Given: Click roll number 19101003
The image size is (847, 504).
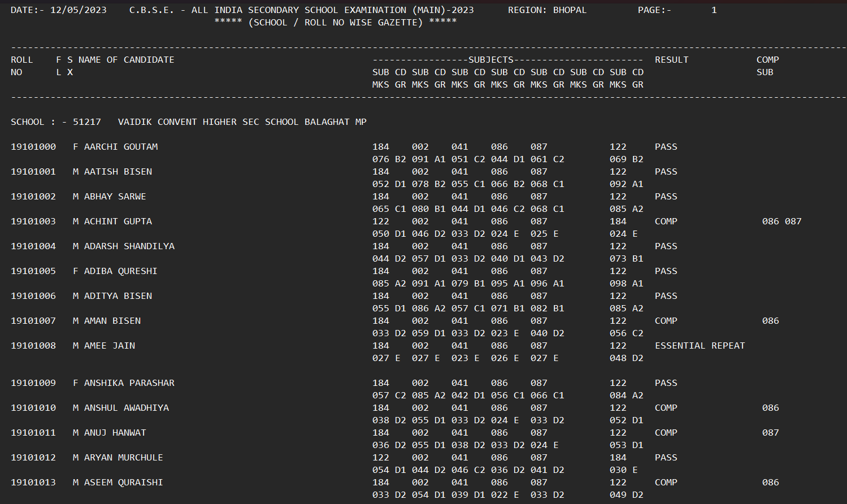Looking at the screenshot, I should [x=33, y=221].
